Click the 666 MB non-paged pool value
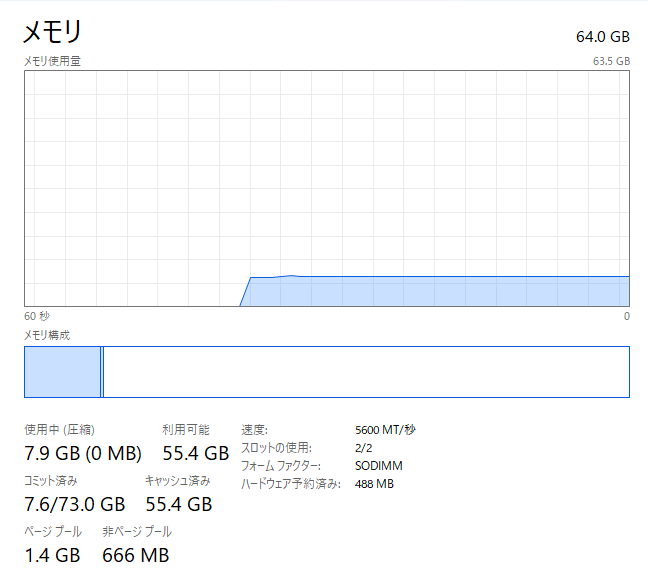Viewport: 648px width, 582px height. tap(136, 555)
